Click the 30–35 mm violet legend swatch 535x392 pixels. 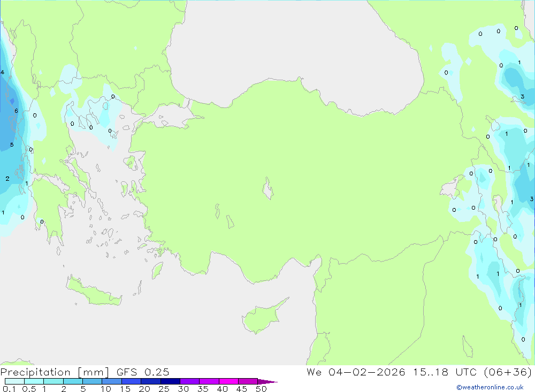[190, 381]
